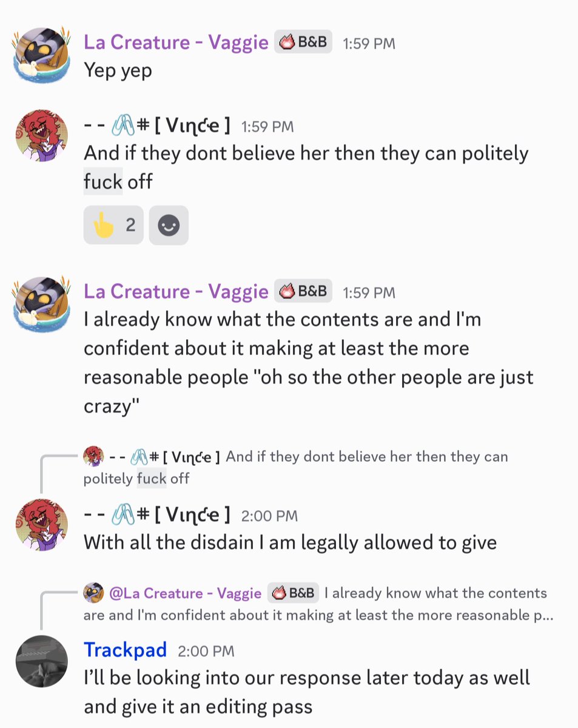Click La Creature - Vaggie's avatar on the long message

[x=41, y=304]
